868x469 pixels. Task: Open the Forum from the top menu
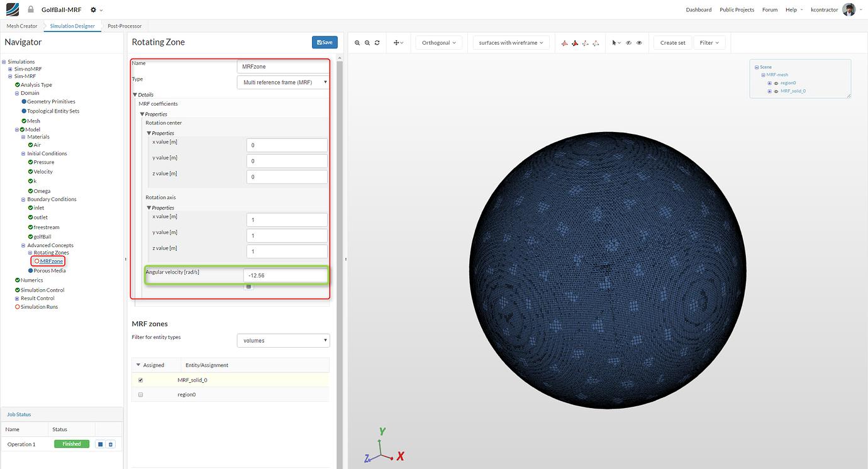coord(770,9)
